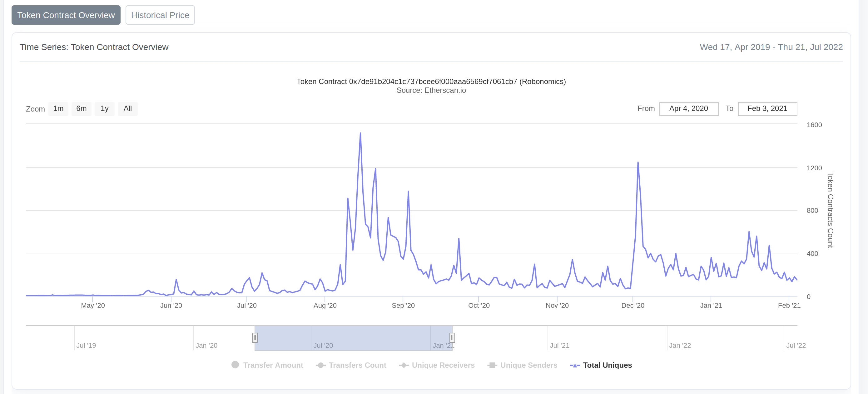Viewport: 868px width, 394px height.
Task: Click the Unique Senders square icon
Action: (492, 365)
